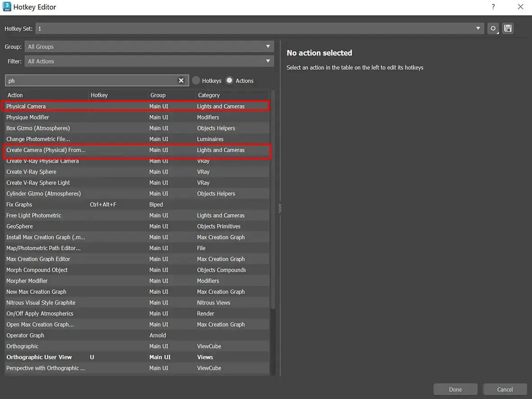The width and height of the screenshot is (532, 399).
Task: Open the hotkey set settings gear menu
Action: pos(493,28)
